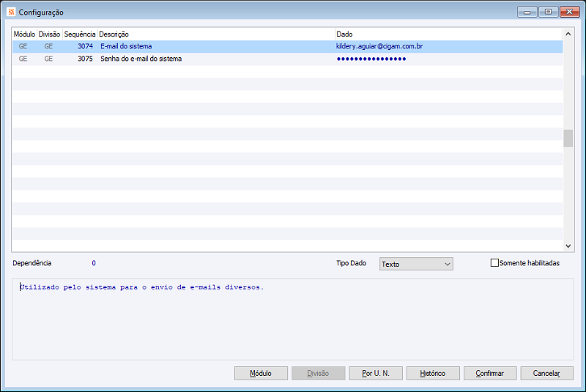Click the kildery.aguiar@cigam.com.br data cell
The image size is (586, 392).
(x=379, y=46)
